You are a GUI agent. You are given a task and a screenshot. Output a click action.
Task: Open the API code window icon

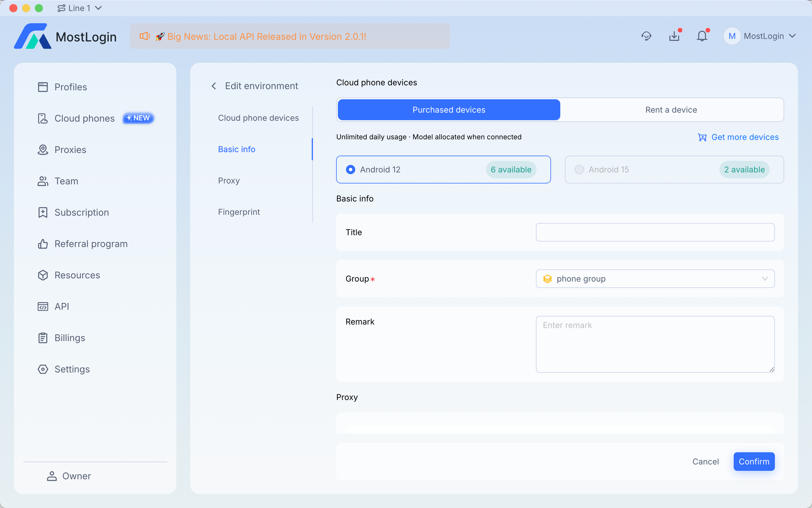coord(43,307)
